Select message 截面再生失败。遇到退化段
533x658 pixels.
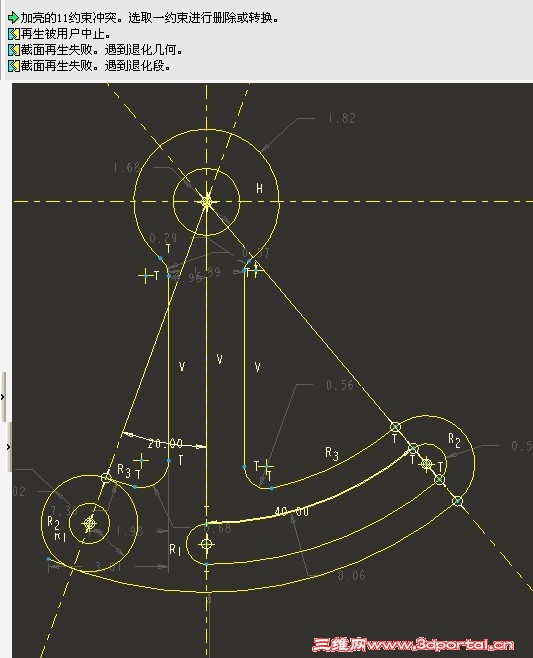(96, 66)
